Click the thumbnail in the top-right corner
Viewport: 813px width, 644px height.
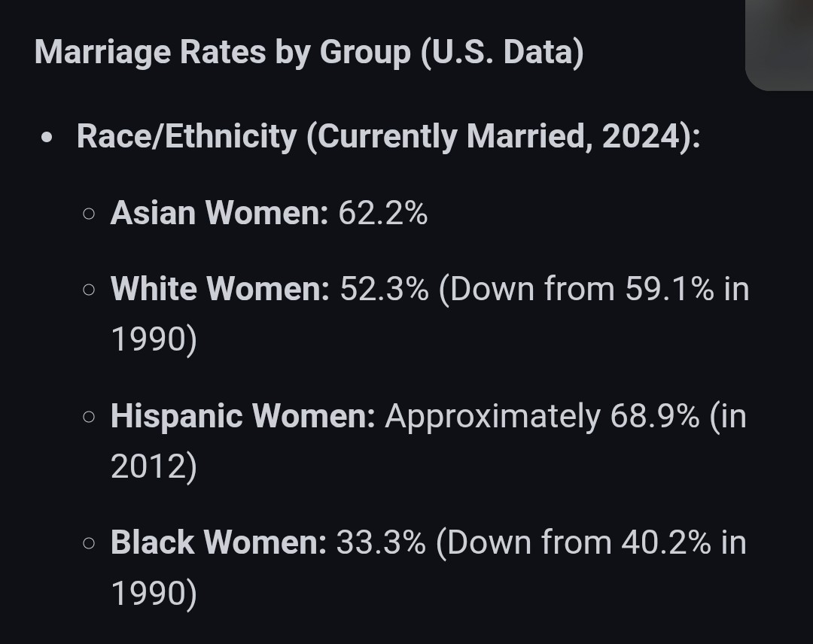(780, 44)
